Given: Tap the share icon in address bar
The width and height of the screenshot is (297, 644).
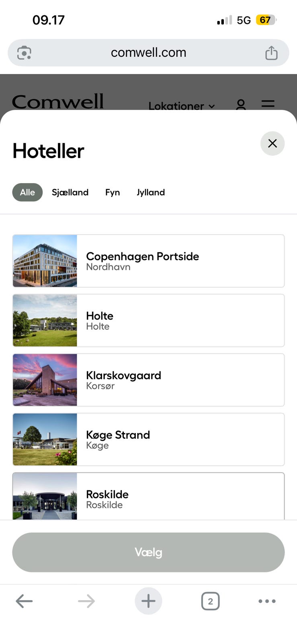Looking at the screenshot, I should [x=271, y=53].
